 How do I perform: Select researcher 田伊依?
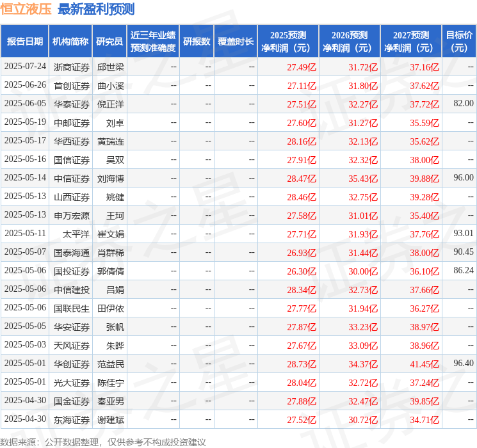point(111,308)
